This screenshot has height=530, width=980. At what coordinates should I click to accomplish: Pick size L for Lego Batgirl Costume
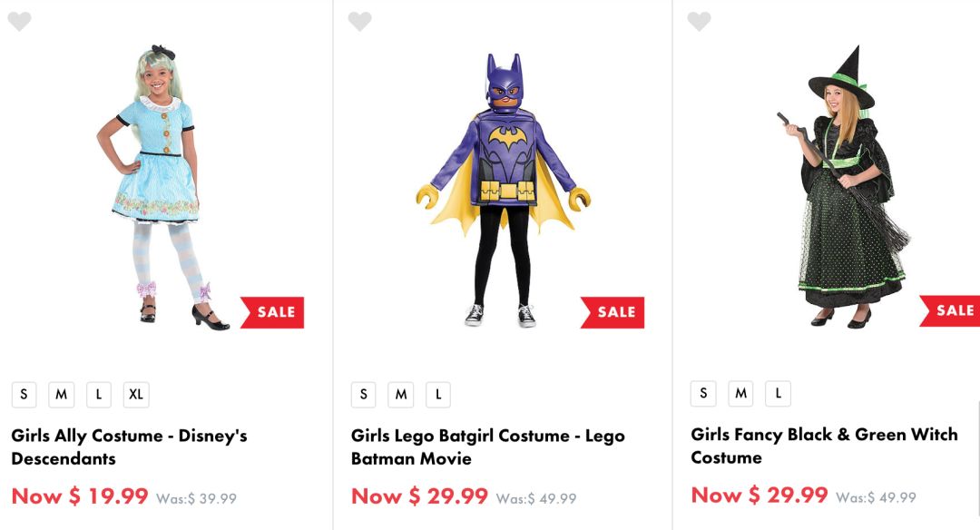pos(438,395)
